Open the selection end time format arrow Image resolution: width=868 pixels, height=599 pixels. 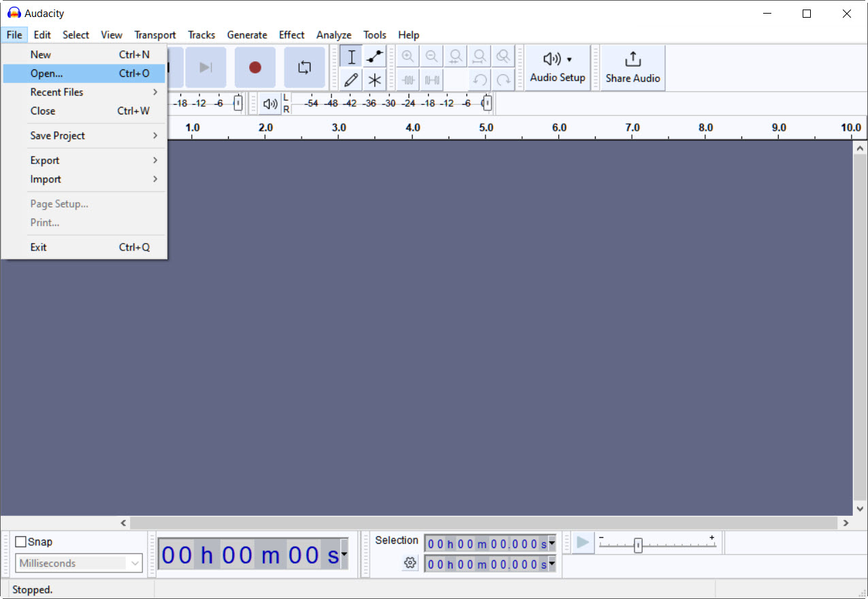[x=551, y=564]
